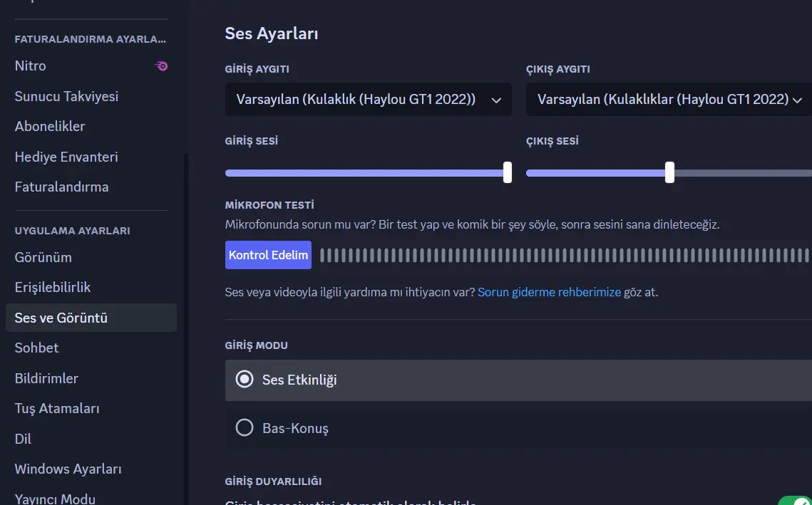
Task: Open the Sorun giderme rehberimize link
Action: pyautogui.click(x=549, y=292)
